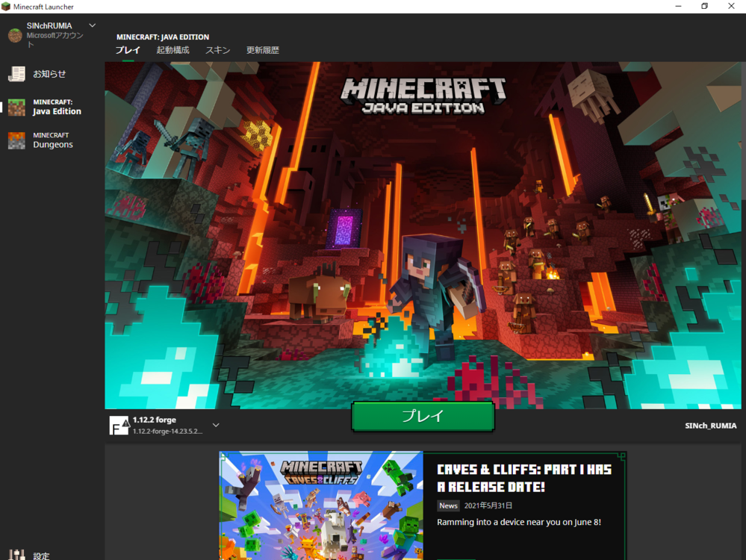The height and width of the screenshot is (560, 746).
Task: Click the 'Ramming into a device' news description
Action: 518,522
